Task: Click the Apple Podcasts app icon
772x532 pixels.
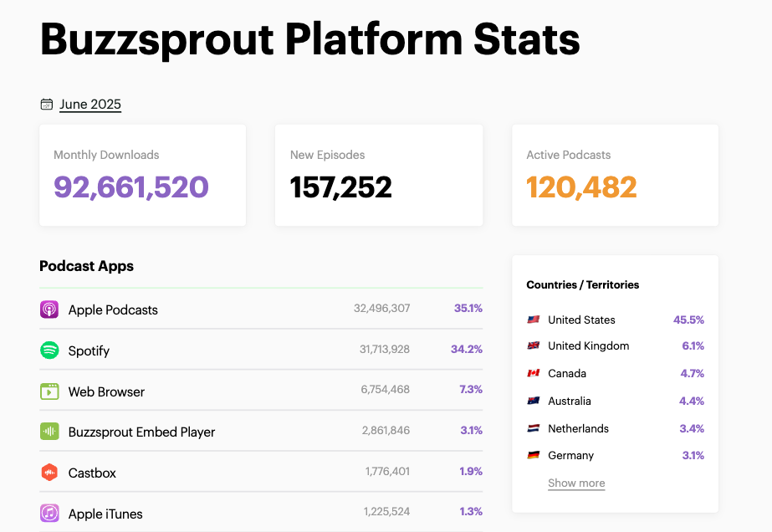Action: (49, 309)
